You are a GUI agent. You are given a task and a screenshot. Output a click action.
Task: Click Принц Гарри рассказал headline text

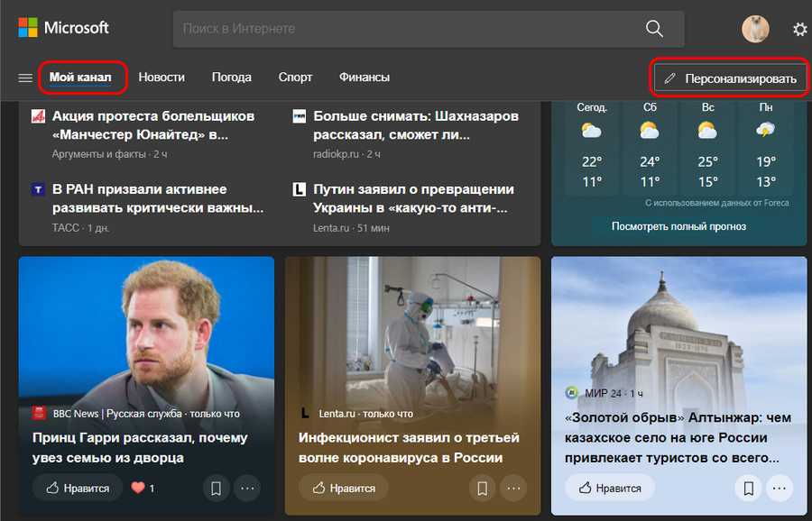tap(140, 447)
